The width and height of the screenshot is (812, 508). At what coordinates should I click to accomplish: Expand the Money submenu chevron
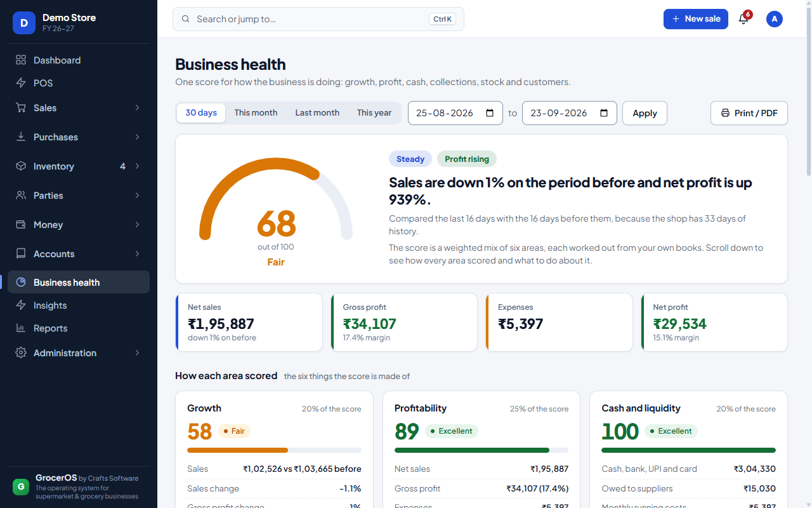point(137,225)
